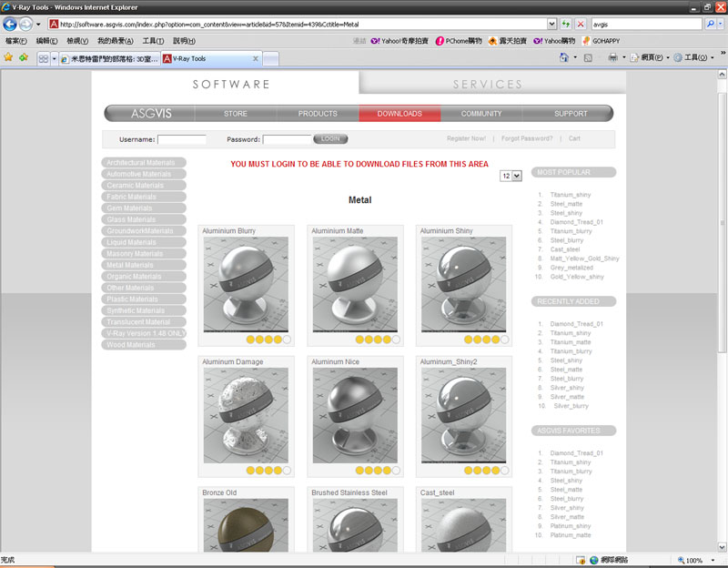This screenshot has height=568, width=728.
Task: Click the Add to Favorites icon
Action: tap(24, 57)
